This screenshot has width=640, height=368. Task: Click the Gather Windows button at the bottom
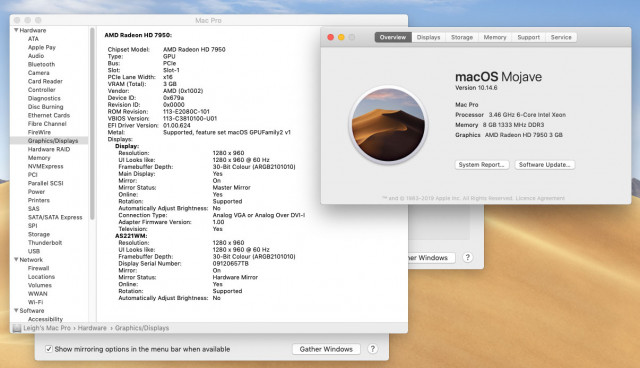[326, 349]
